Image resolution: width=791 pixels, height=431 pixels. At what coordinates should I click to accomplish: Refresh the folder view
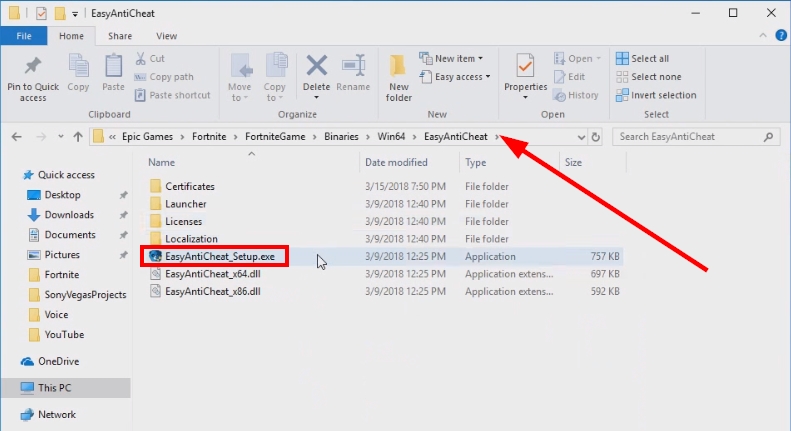[596, 137]
